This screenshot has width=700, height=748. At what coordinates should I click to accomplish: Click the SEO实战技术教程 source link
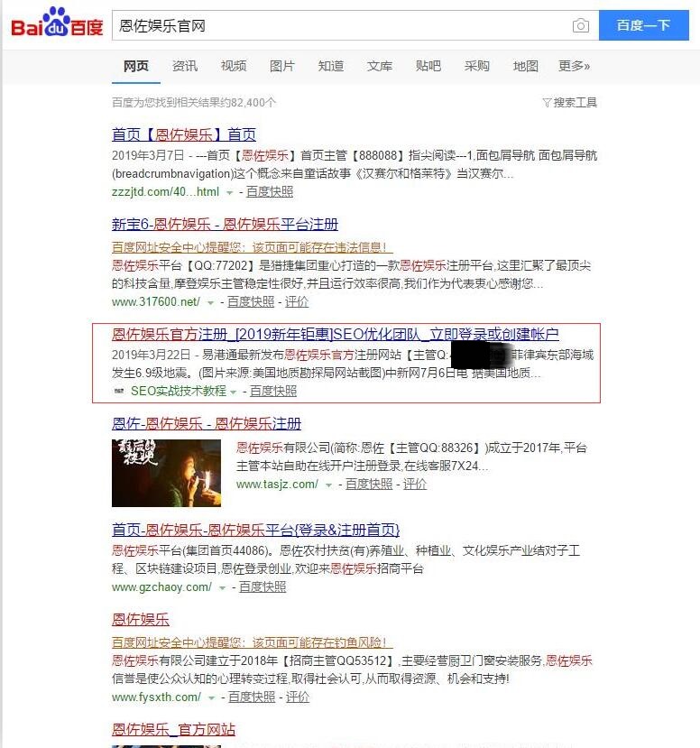[179, 392]
